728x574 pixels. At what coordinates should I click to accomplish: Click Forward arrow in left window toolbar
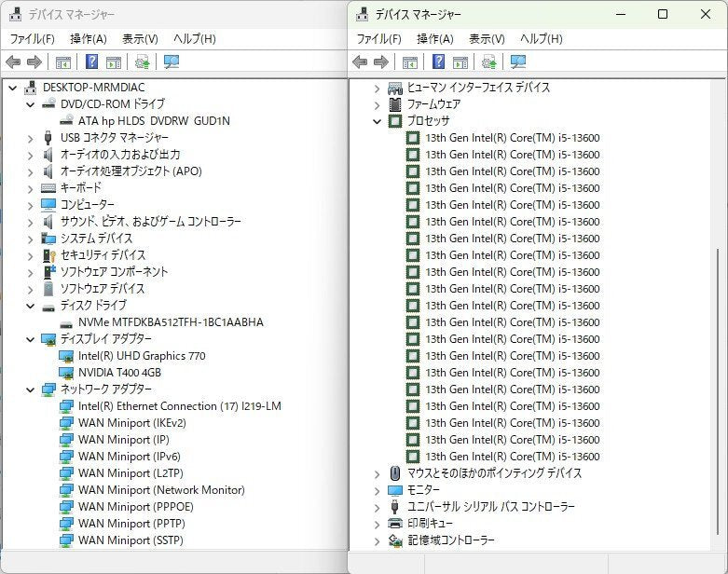coord(34,61)
